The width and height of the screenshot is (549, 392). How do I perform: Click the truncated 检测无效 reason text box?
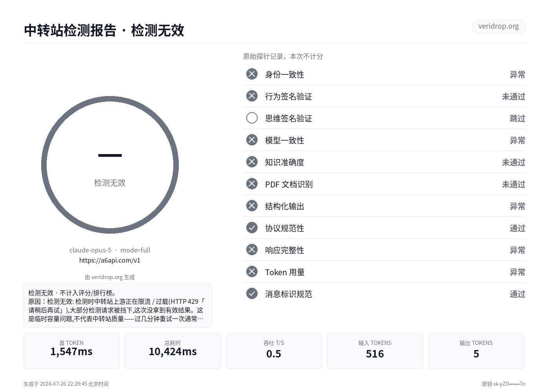click(118, 305)
